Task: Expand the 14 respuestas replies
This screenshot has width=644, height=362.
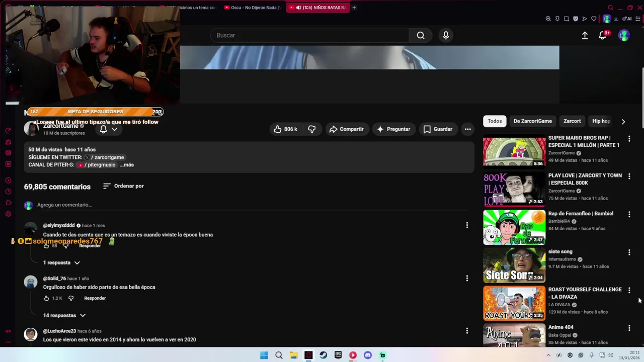Action: [64, 315]
